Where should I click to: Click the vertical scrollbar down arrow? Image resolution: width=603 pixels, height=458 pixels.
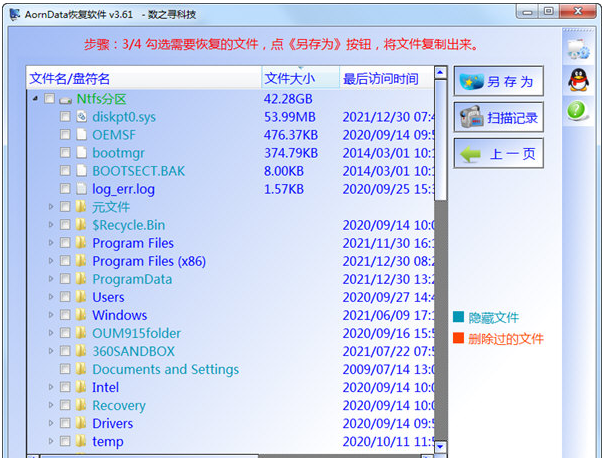coord(440,446)
